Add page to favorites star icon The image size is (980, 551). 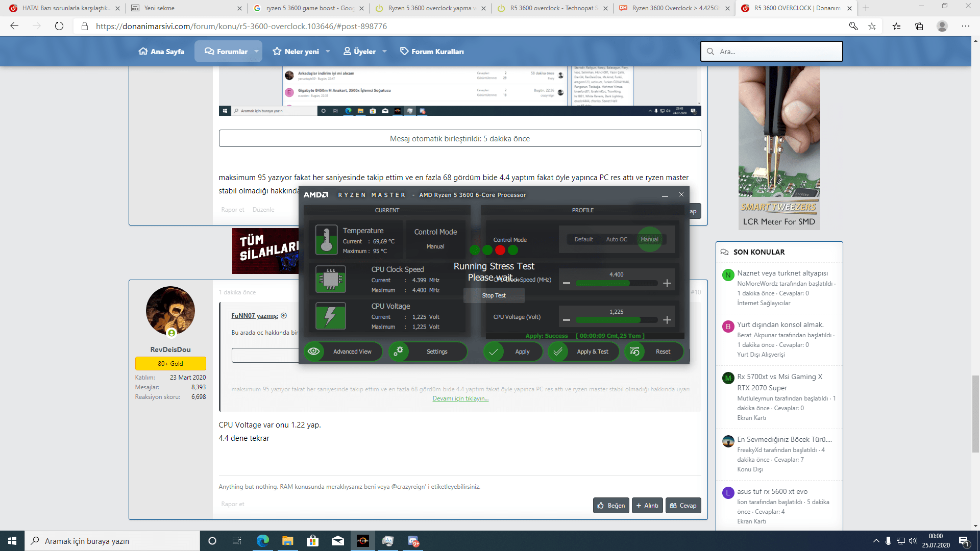(872, 26)
